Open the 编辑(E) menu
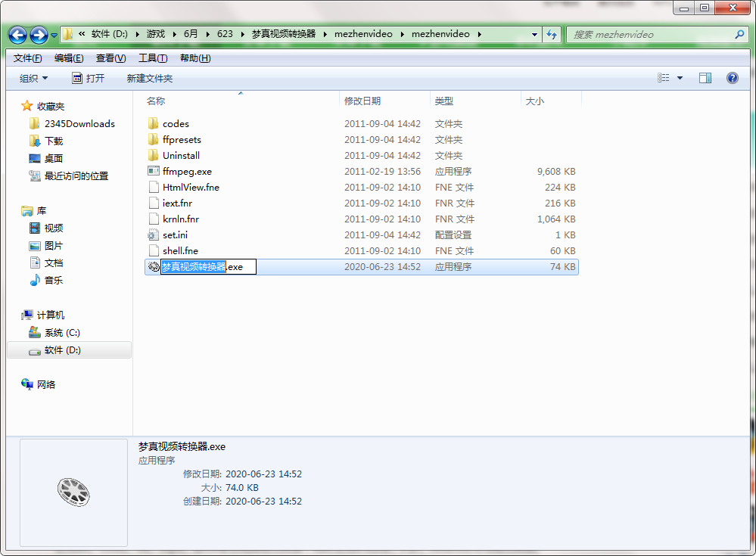This screenshot has width=756, height=556. (69, 58)
